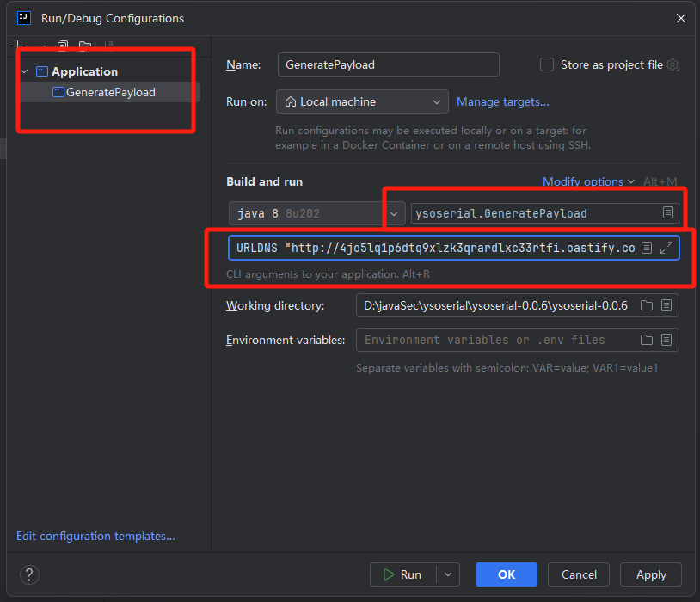The width and height of the screenshot is (700, 602).
Task: Enable Store as project file checkbox
Action: pos(547,64)
